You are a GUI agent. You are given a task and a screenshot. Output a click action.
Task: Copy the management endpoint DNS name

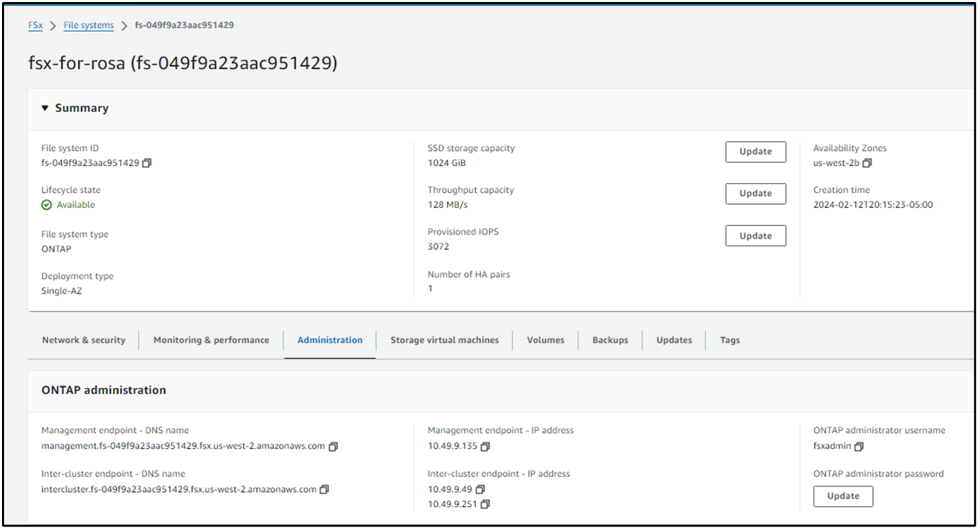333,447
